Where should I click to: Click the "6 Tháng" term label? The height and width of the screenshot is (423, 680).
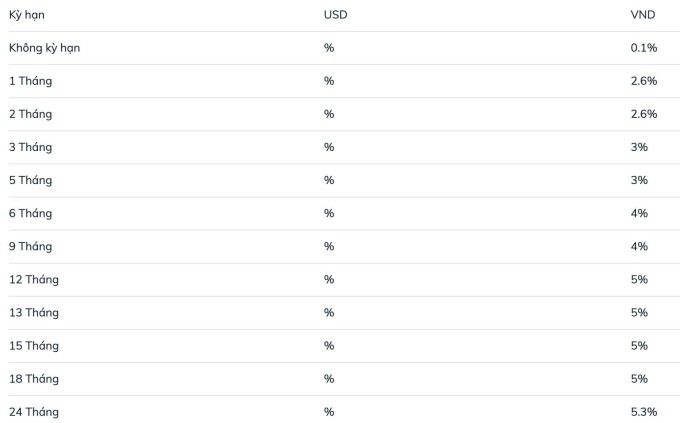[x=30, y=213]
